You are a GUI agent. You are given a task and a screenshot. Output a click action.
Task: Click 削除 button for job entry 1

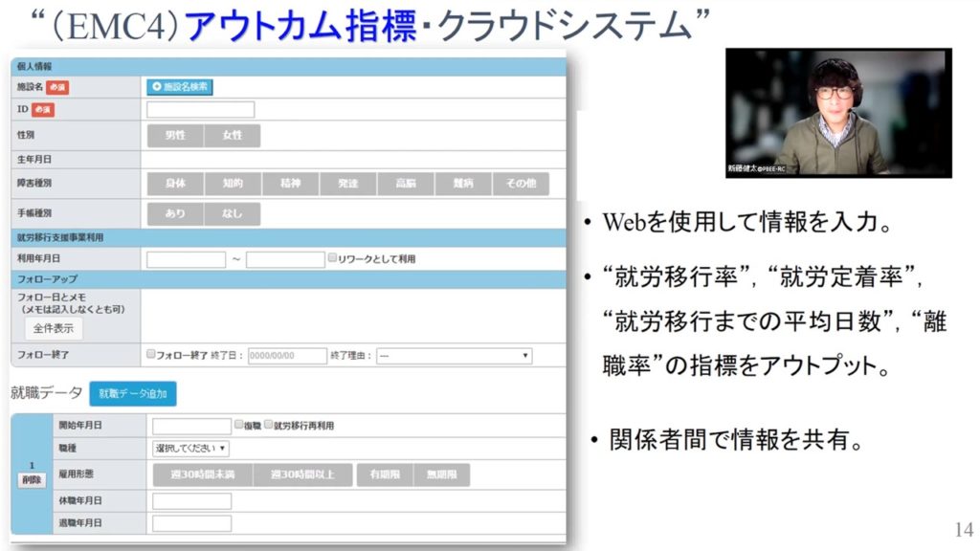click(32, 480)
